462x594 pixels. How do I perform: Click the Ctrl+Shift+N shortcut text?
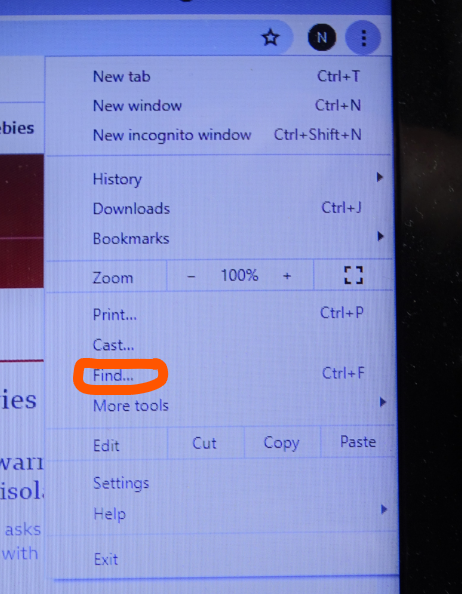click(x=318, y=134)
